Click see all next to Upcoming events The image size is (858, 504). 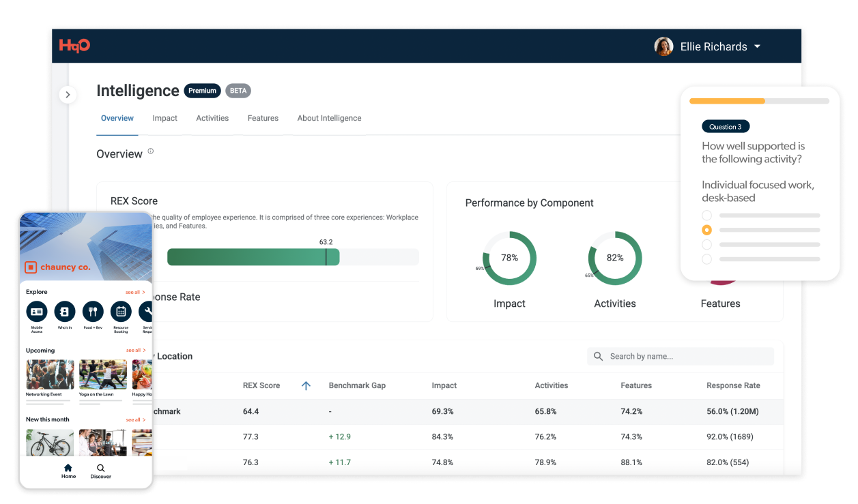point(134,350)
